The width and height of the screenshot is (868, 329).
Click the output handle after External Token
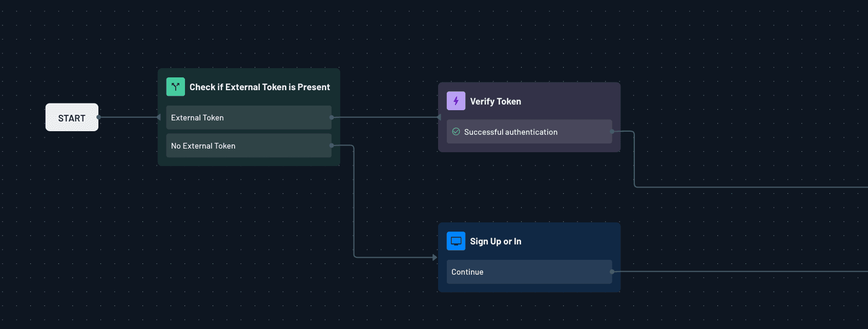pos(332,117)
